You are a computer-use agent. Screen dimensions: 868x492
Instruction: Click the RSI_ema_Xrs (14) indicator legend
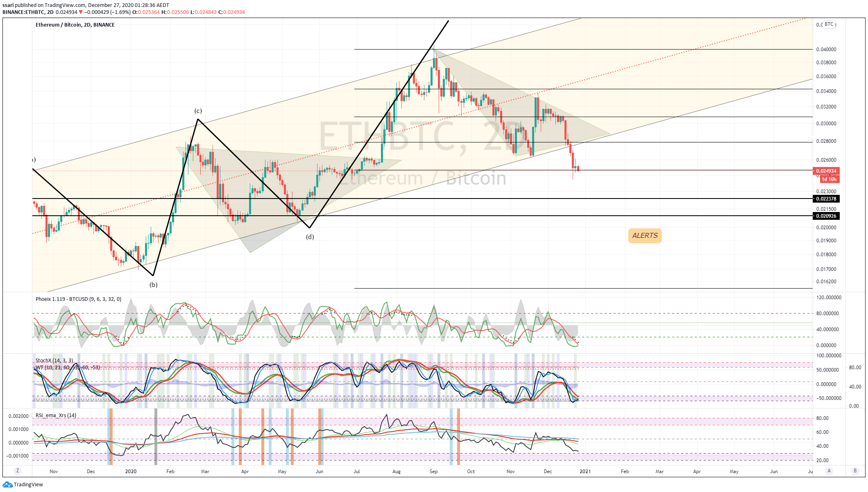click(56, 415)
